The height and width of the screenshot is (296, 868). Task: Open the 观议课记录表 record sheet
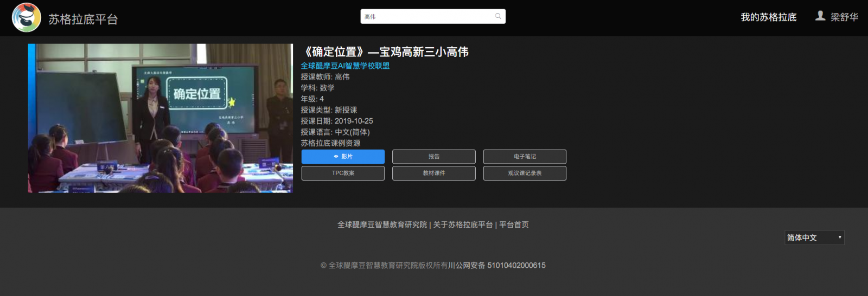(525, 173)
